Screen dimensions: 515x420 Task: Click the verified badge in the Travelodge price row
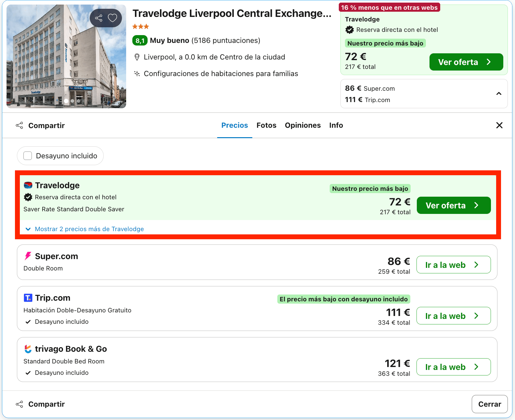point(28,197)
